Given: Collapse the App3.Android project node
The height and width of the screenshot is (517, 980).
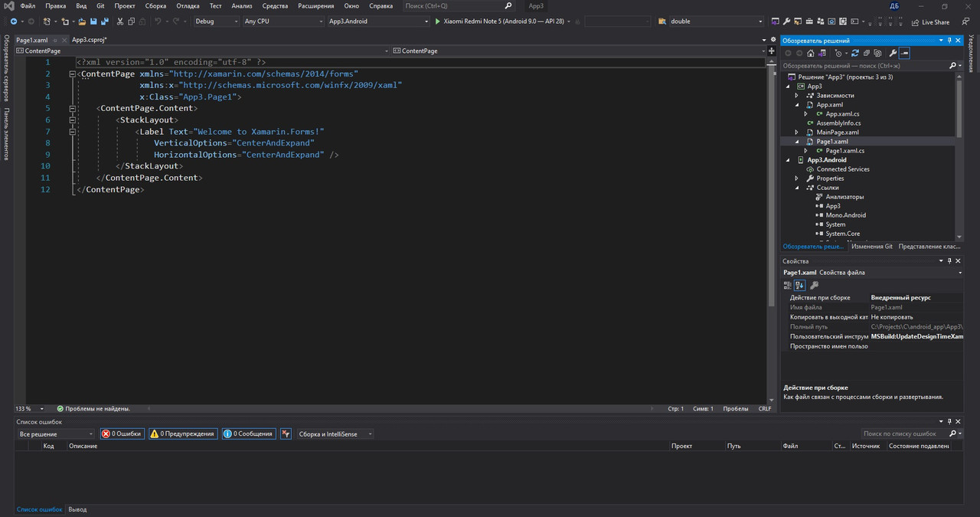Looking at the screenshot, I should 789,160.
